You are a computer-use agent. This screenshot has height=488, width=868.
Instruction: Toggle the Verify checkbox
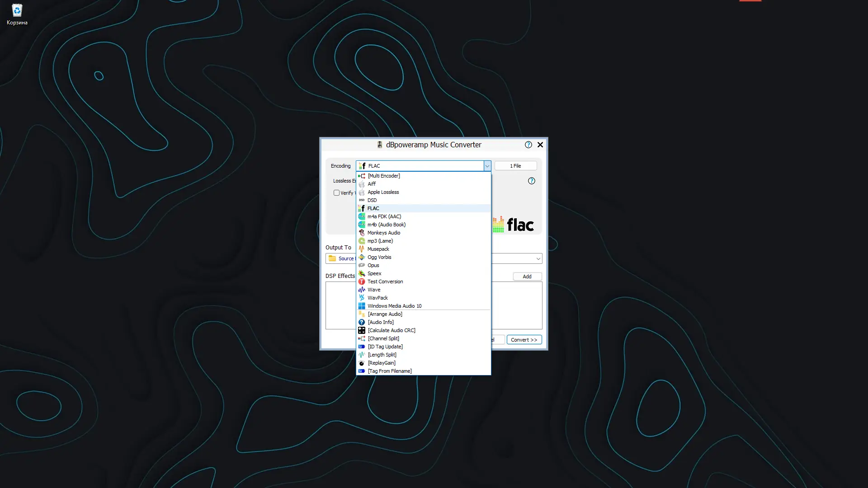point(336,193)
